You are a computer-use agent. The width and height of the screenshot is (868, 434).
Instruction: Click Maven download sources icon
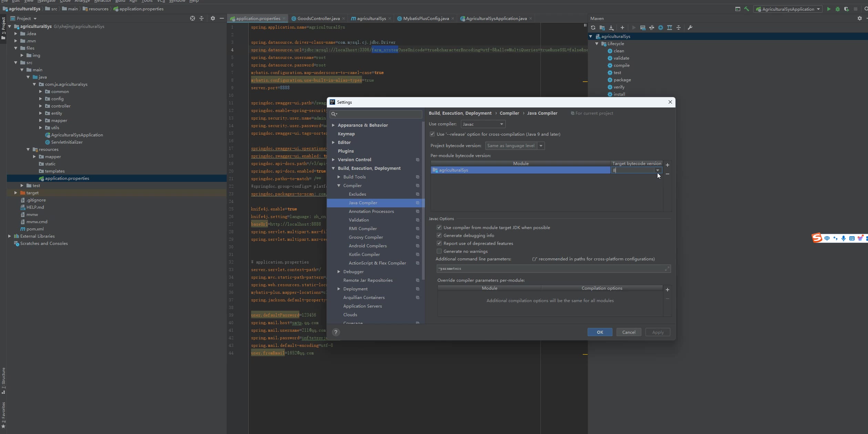point(611,28)
